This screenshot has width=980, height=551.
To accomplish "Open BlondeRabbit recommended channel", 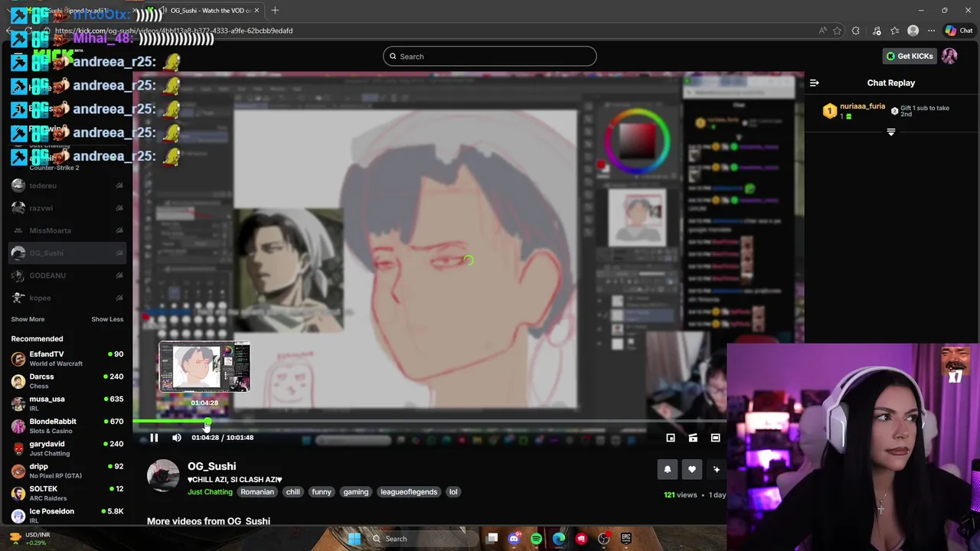I will pos(67,425).
